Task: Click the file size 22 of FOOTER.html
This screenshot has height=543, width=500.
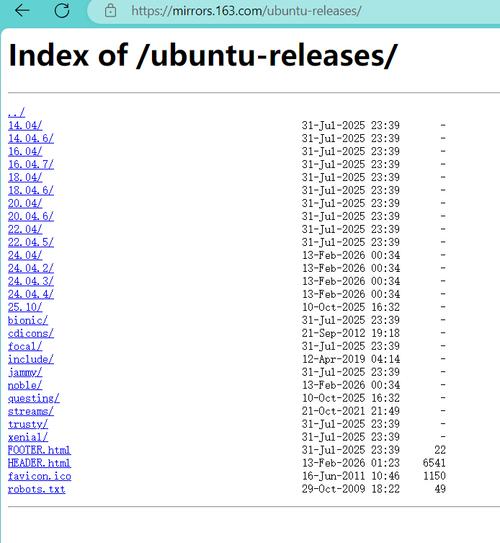Action: coord(440,450)
